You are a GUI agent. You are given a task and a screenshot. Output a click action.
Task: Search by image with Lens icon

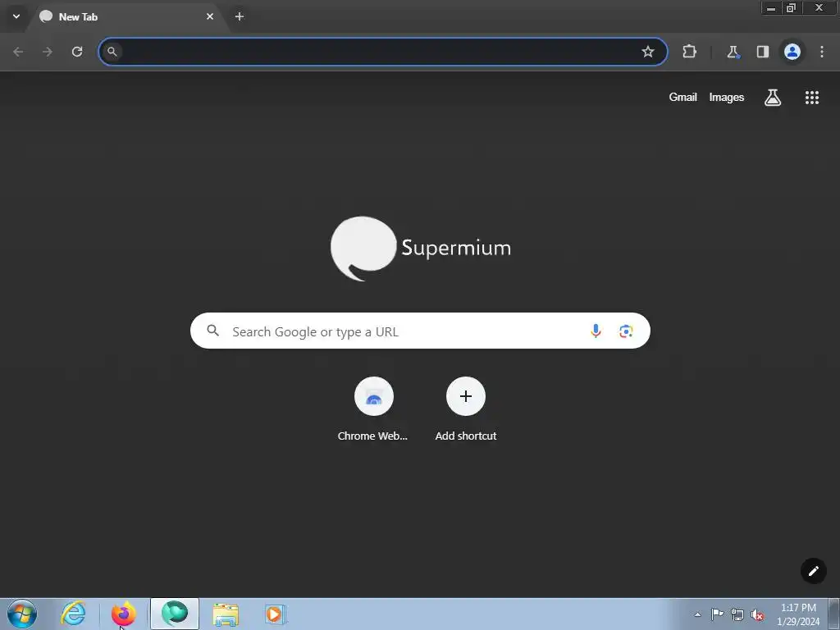pos(626,331)
